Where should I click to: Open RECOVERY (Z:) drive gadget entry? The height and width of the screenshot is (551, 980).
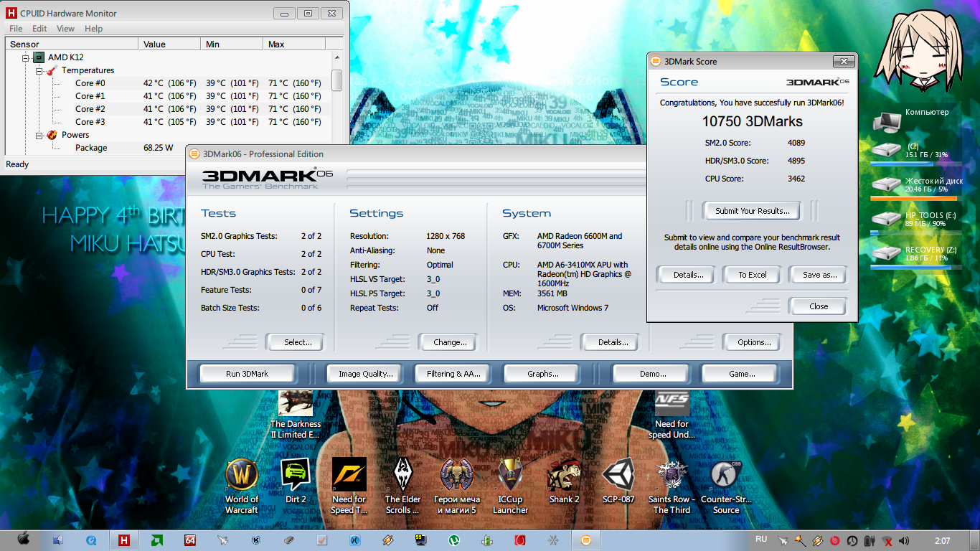pos(915,255)
